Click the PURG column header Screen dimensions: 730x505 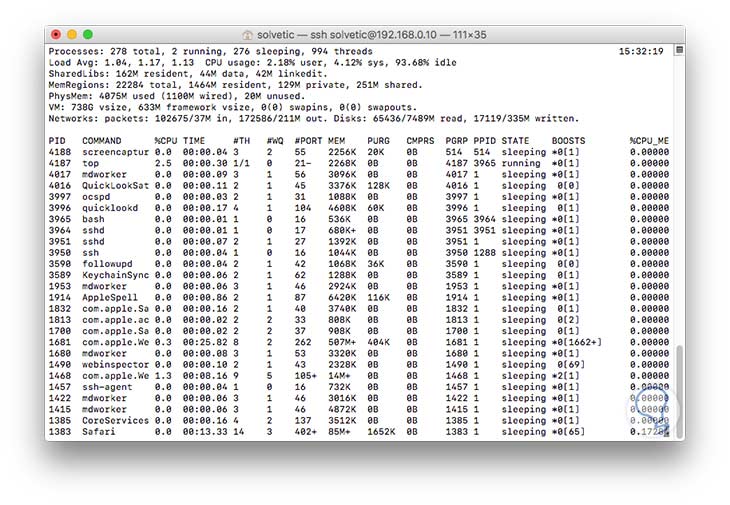pos(378,141)
